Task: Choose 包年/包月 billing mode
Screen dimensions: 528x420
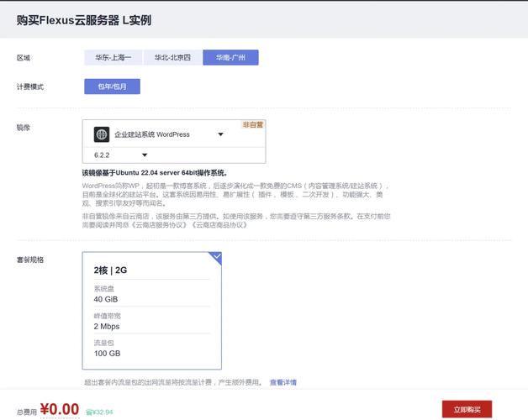Action: [112, 87]
